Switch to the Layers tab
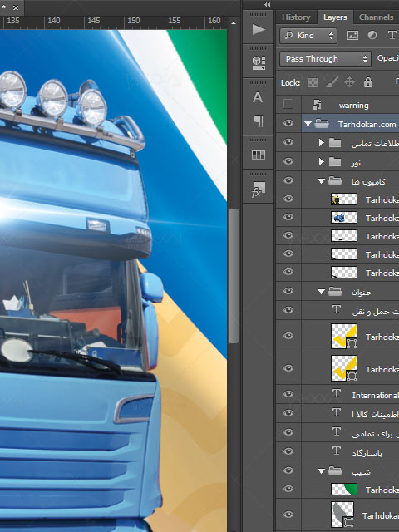The height and width of the screenshot is (532, 399). click(x=335, y=17)
